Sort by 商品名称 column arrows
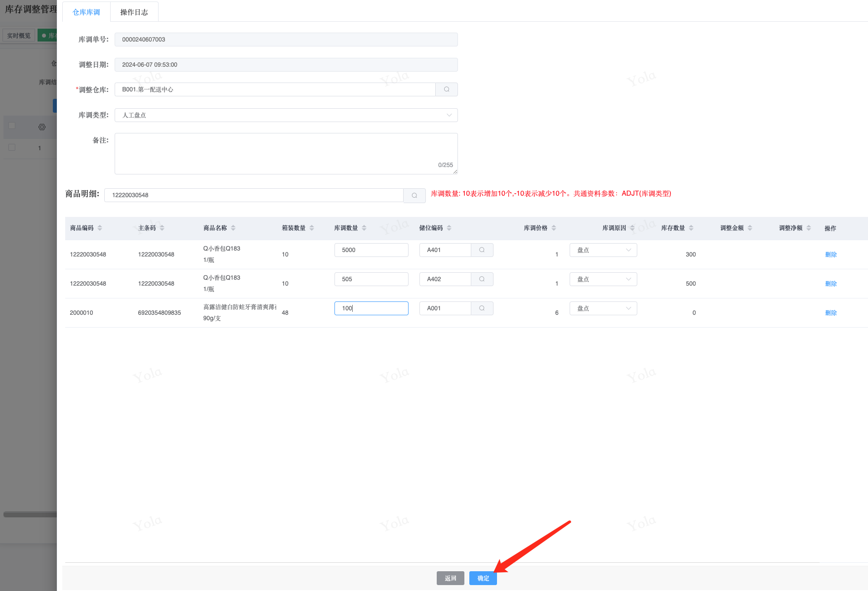Viewport: 868px width, 591px height. pyautogui.click(x=233, y=228)
